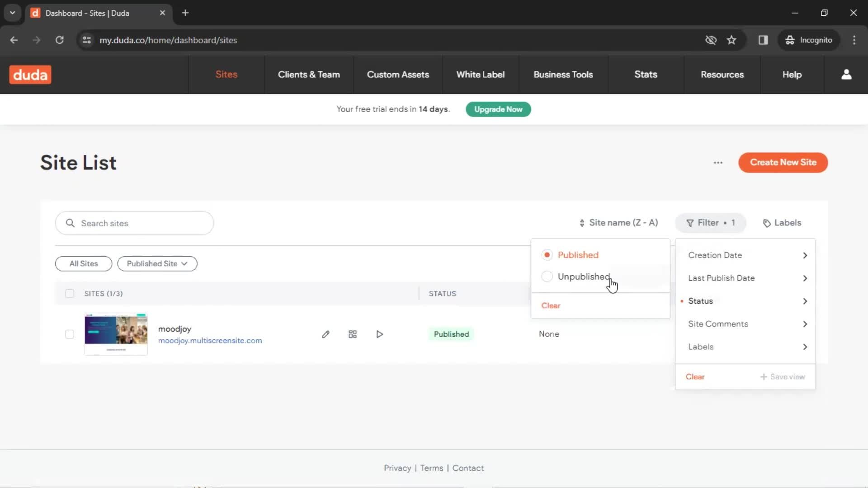The width and height of the screenshot is (868, 488).
Task: Open the Contact footer link
Action: point(468,468)
